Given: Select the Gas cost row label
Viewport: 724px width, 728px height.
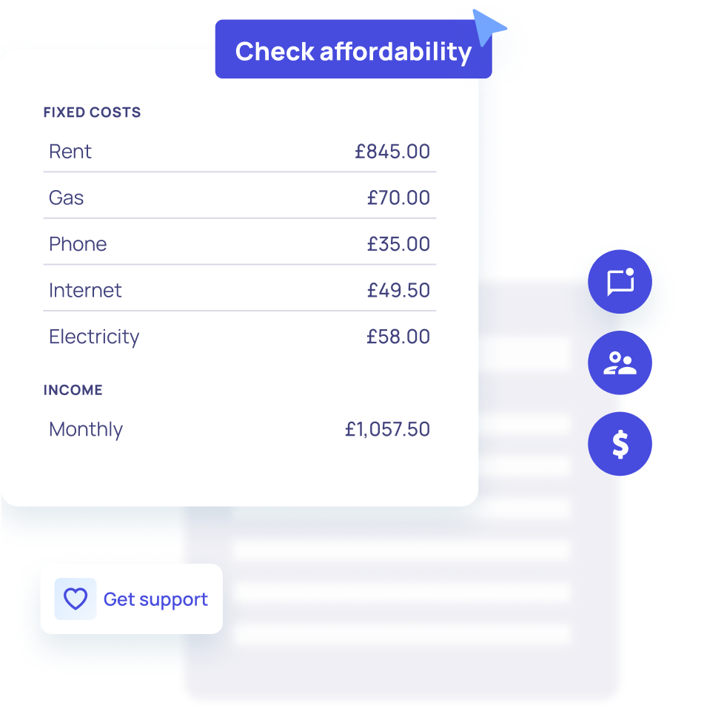Looking at the screenshot, I should [67, 198].
